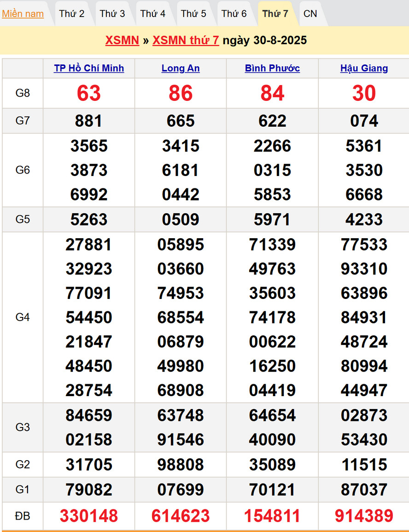Click the XSMN breadcrumb link

[x=122, y=41]
